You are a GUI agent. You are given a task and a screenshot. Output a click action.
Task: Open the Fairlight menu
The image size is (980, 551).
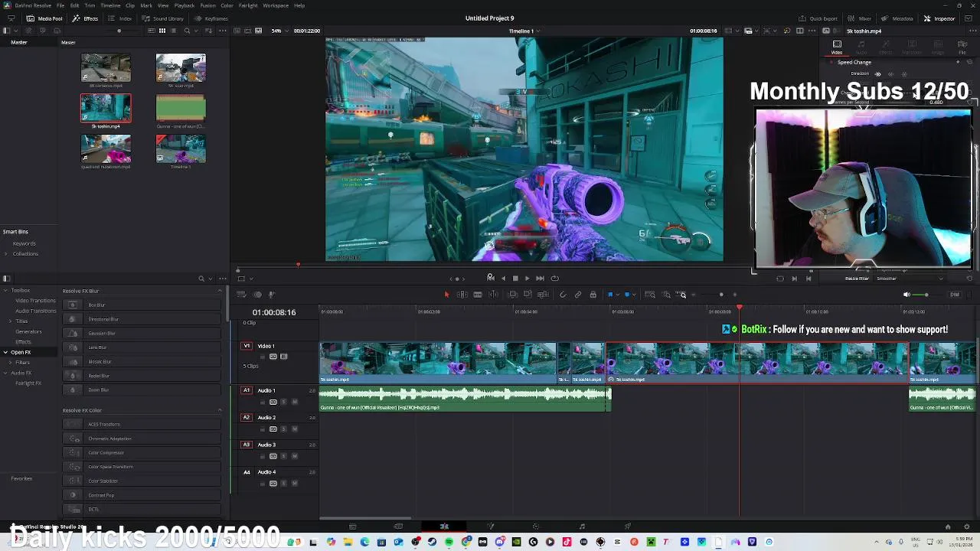(248, 5)
